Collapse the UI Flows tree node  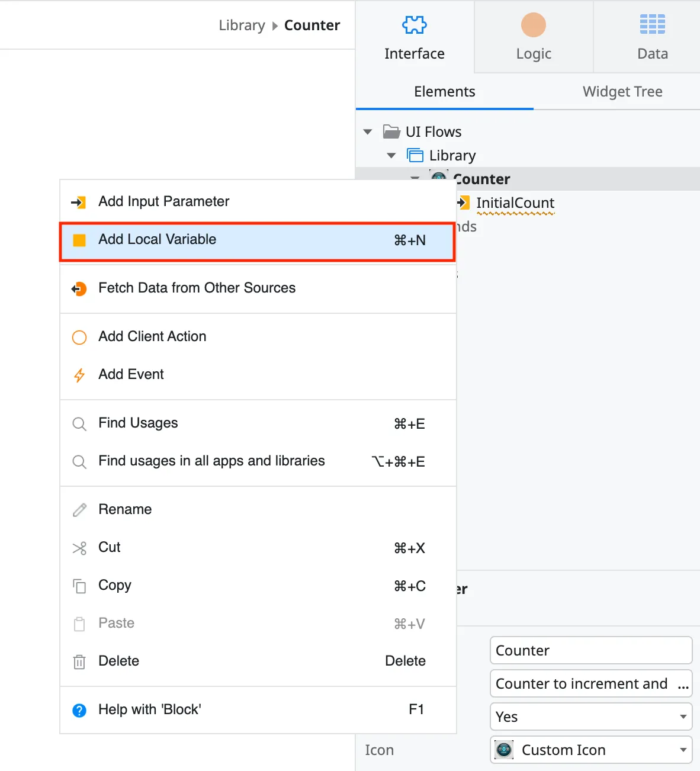pyautogui.click(x=368, y=131)
